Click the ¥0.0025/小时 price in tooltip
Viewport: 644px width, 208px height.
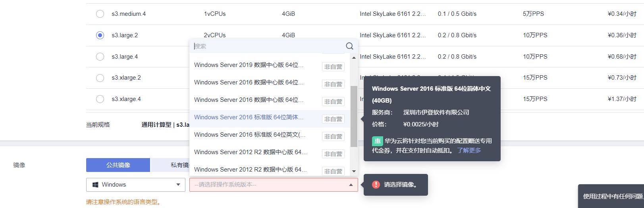click(421, 124)
